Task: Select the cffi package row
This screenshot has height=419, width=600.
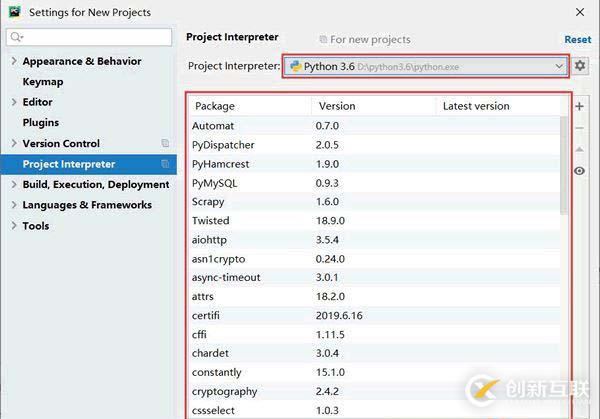Action: (375, 334)
